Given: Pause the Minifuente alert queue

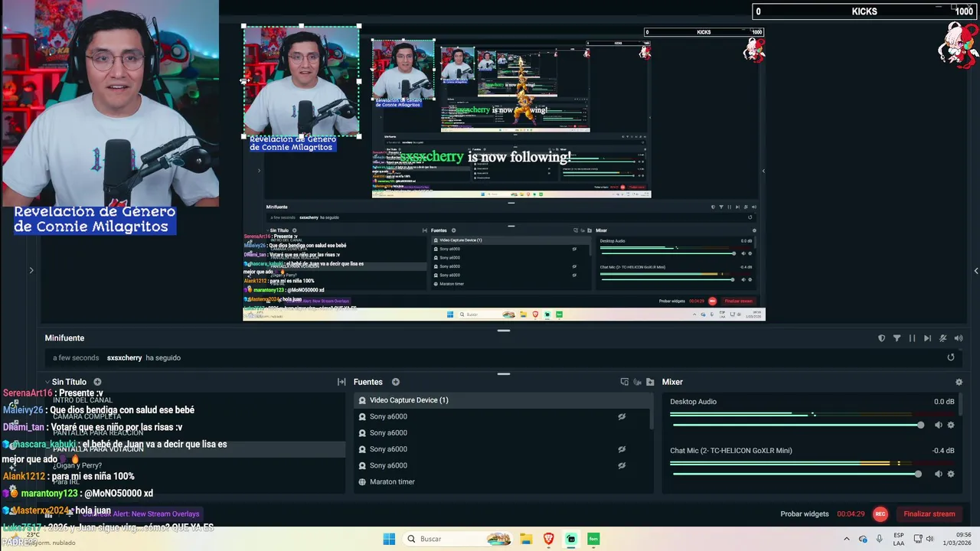Looking at the screenshot, I should tap(912, 338).
